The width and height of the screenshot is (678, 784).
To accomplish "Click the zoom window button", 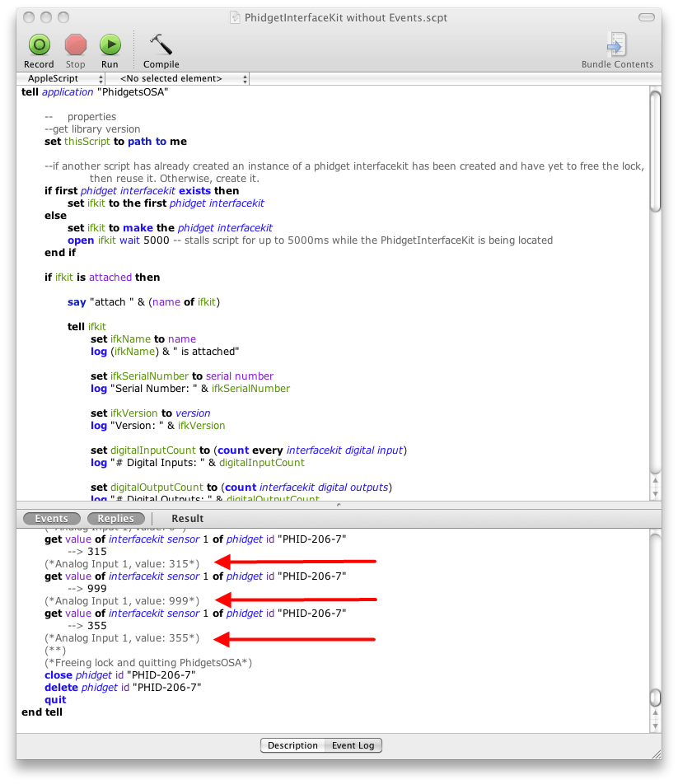I will click(63, 17).
